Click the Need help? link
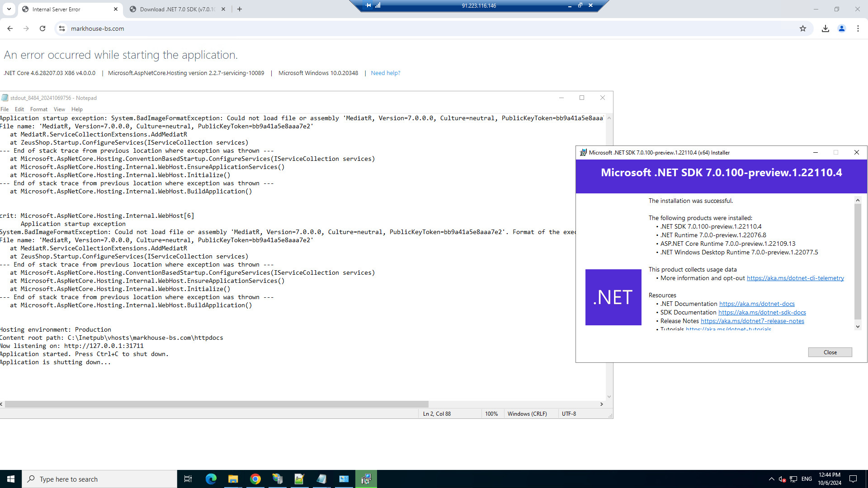Screen dimensions: 868x488 click(x=385, y=73)
